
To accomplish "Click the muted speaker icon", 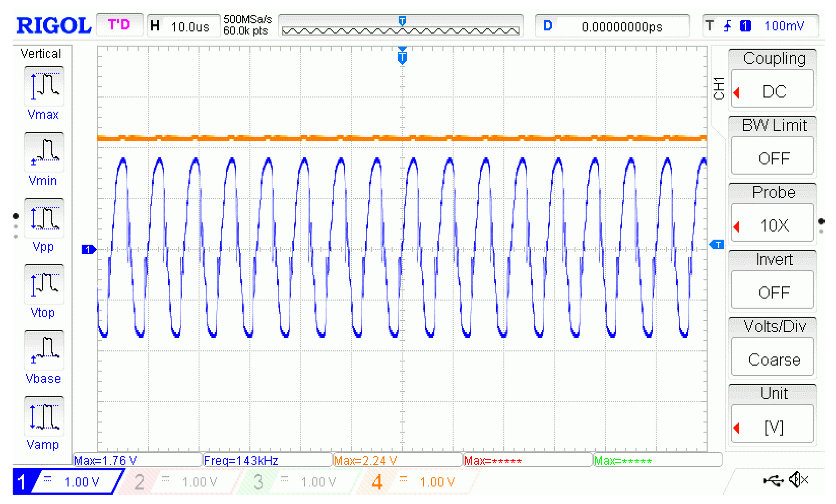I will tap(799, 480).
